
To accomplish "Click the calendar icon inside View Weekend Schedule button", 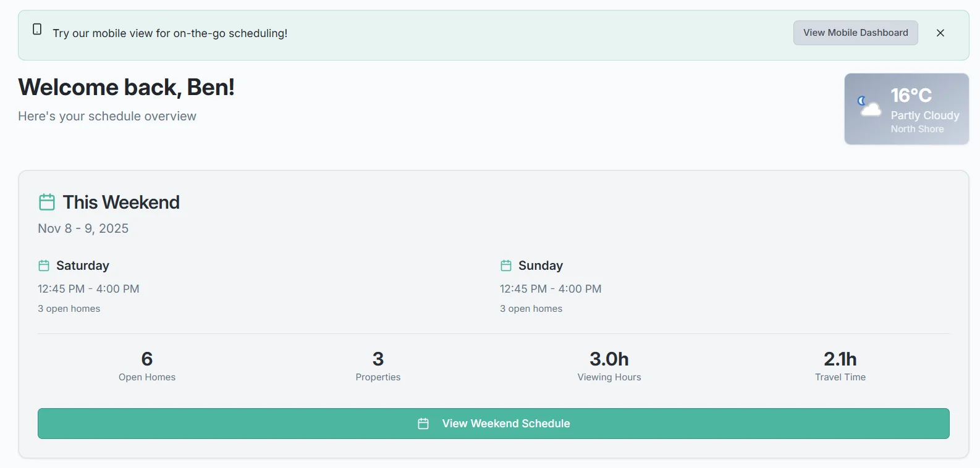I will coord(423,424).
